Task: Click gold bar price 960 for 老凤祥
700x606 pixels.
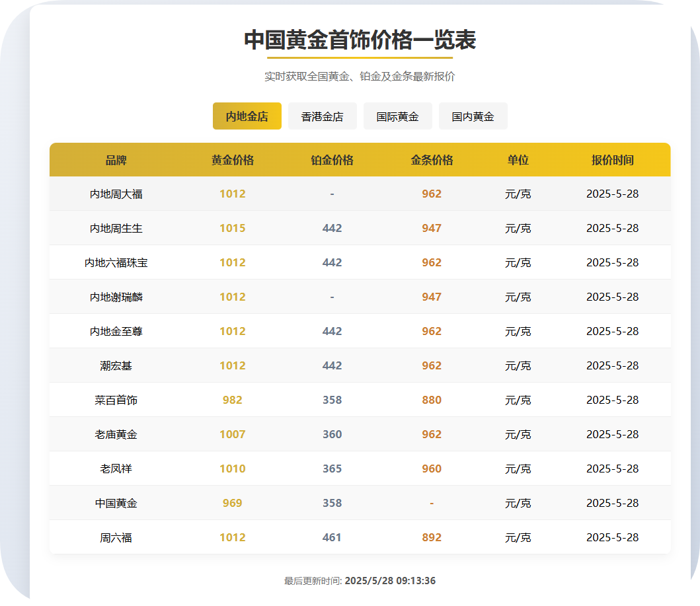Action: tap(432, 469)
